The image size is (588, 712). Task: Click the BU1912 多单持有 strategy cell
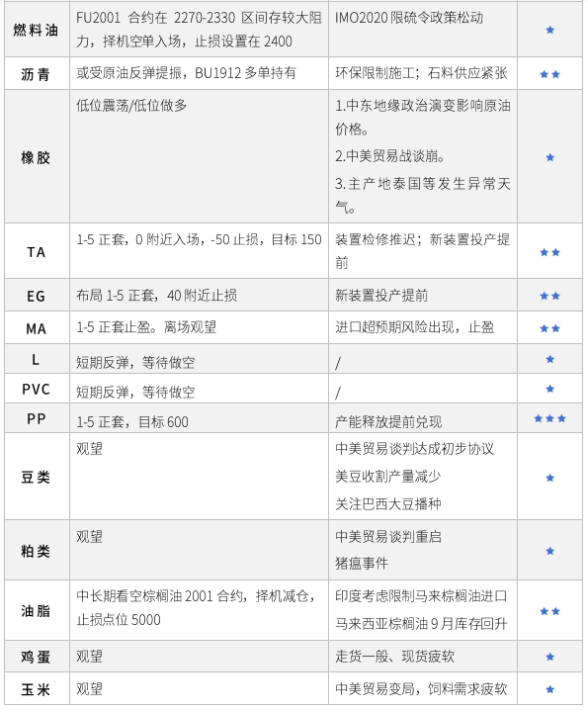click(199, 73)
